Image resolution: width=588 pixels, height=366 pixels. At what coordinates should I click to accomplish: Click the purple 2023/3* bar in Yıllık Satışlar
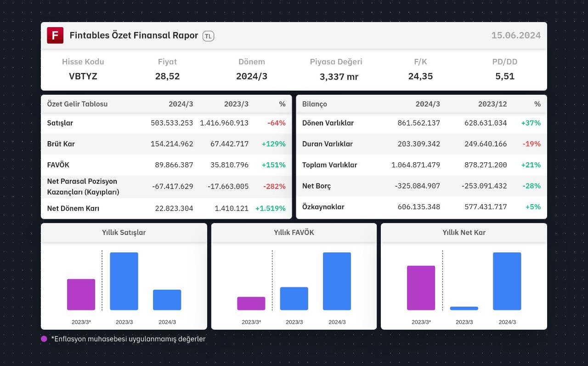tap(81, 295)
